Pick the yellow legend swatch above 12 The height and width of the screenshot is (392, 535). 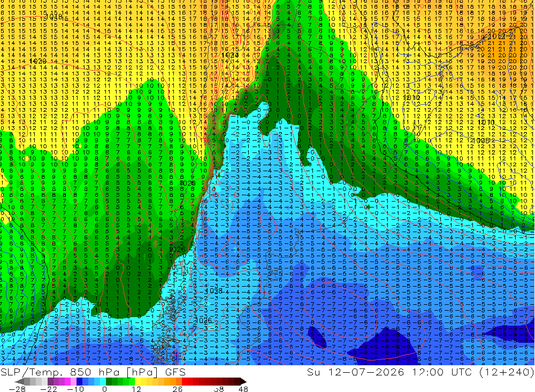137,382
